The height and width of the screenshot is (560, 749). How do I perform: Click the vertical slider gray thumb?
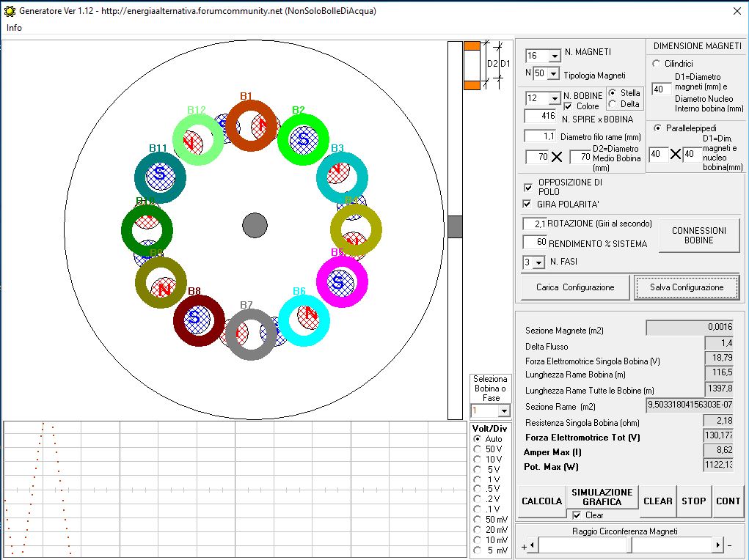[x=455, y=226]
